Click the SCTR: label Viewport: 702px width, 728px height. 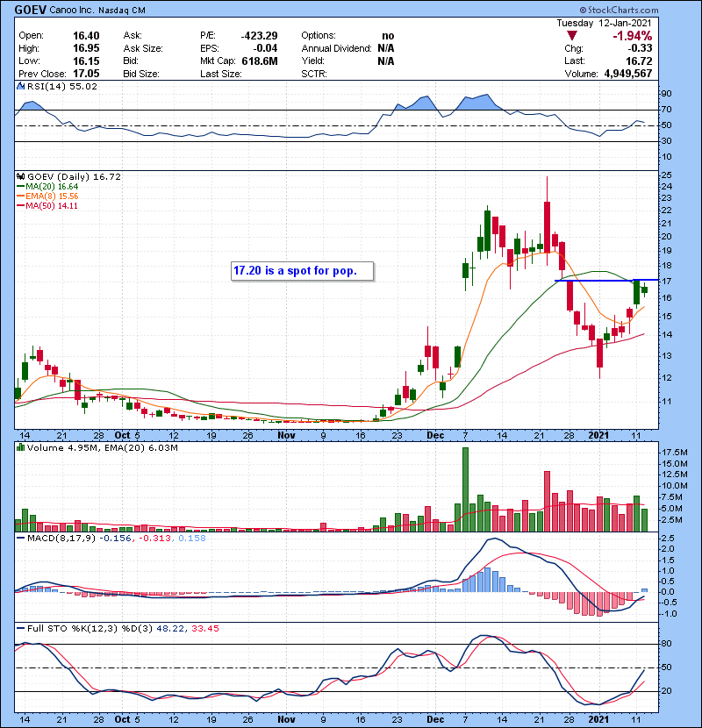(314, 74)
